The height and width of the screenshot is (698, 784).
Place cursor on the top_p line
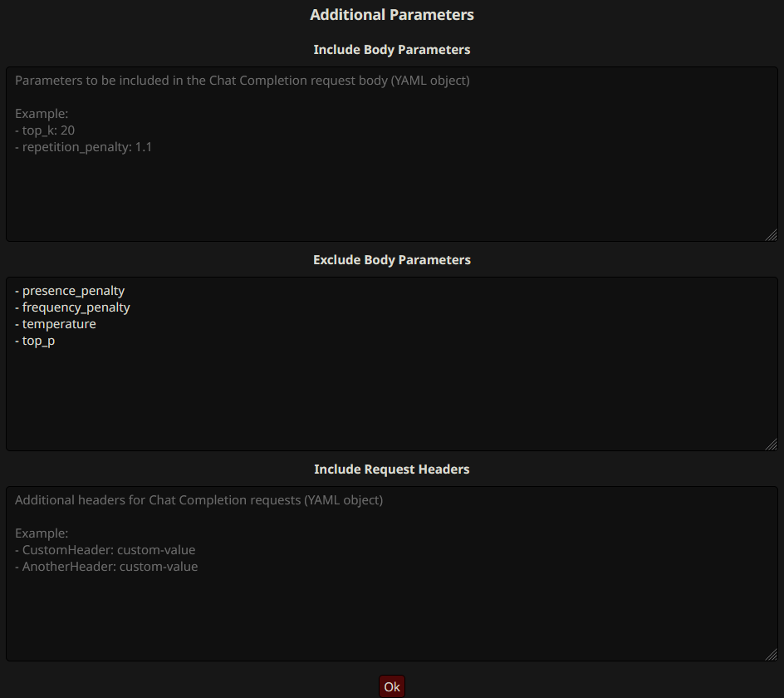35,341
